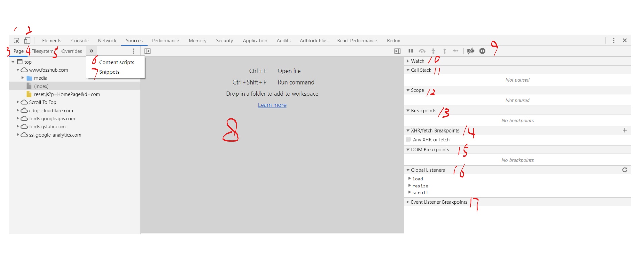Click the inspect element picker icon
Image resolution: width=644 pixels, height=265 pixels.
pyautogui.click(x=16, y=41)
